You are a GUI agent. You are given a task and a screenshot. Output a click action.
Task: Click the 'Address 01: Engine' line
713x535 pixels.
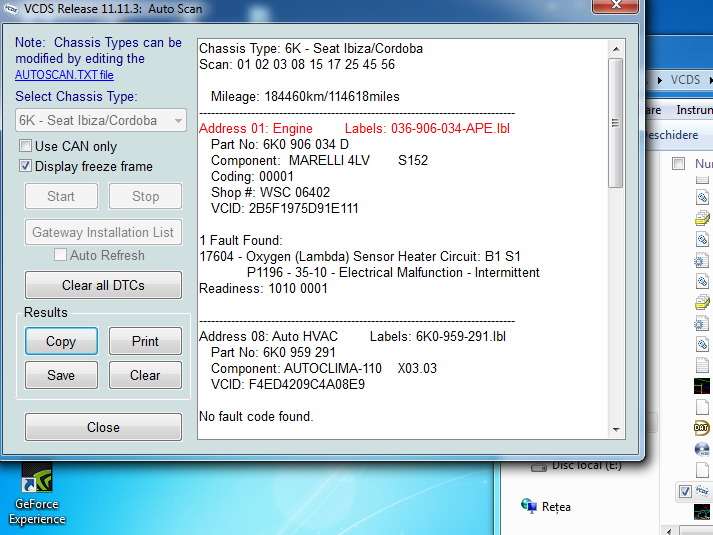coord(256,129)
